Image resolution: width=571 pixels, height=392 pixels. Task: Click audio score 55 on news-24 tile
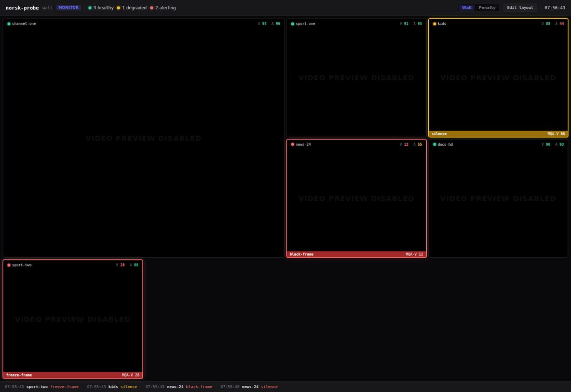coord(420,144)
